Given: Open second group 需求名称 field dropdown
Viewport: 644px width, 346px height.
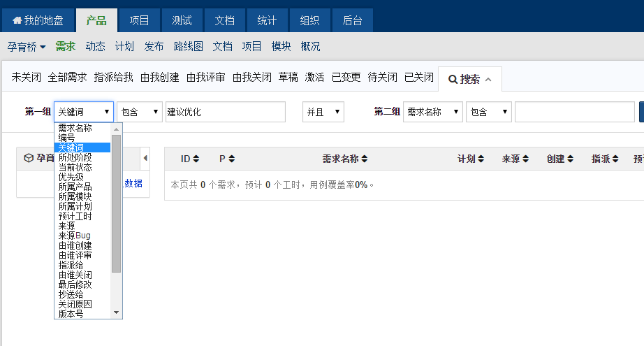Looking at the screenshot, I should [433, 112].
